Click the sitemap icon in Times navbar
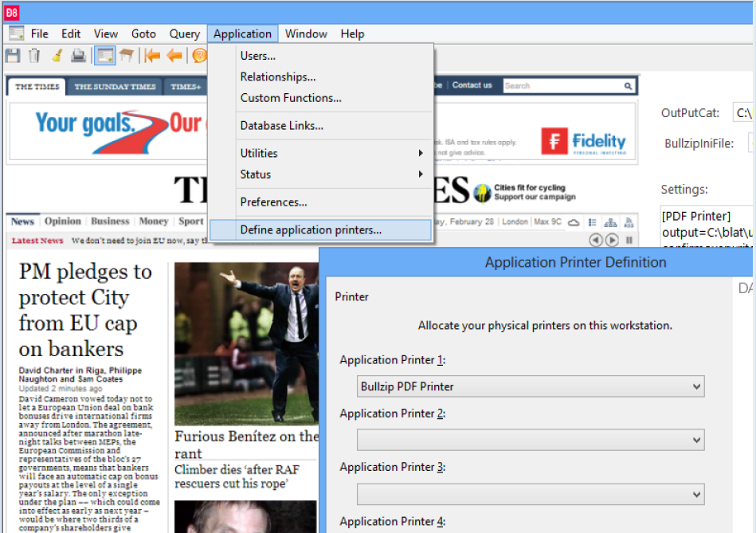756x533 pixels. (610, 222)
